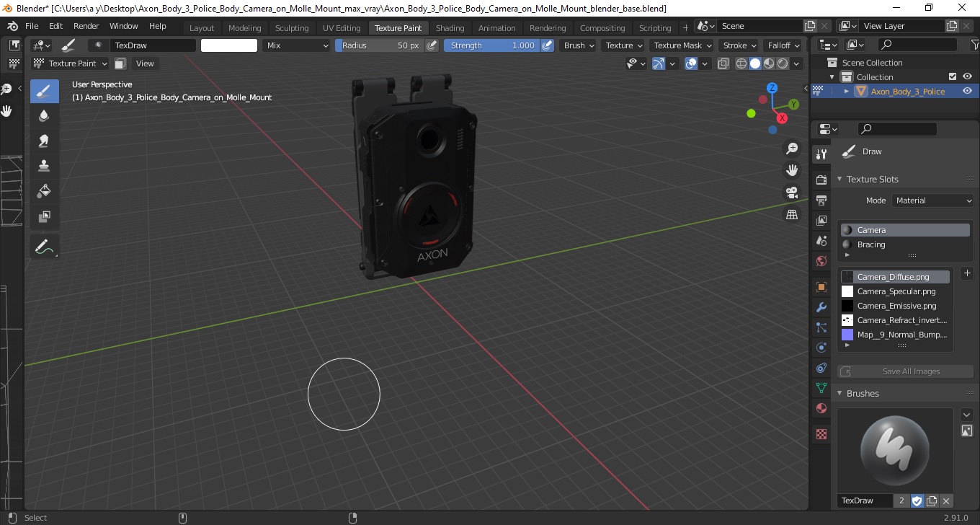Viewport: 980px width, 525px height.
Task: Click the viewport zoom magnifier icon
Action: 792,149
